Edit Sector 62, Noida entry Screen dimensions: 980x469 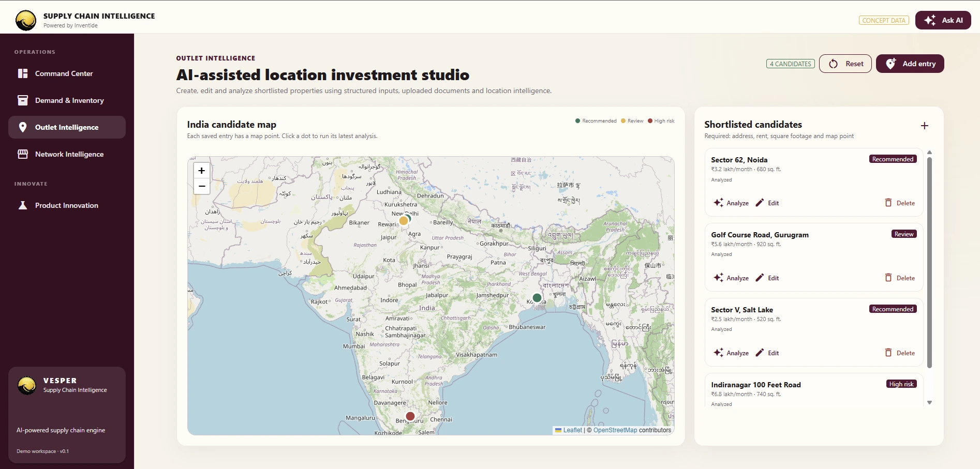[x=767, y=203]
